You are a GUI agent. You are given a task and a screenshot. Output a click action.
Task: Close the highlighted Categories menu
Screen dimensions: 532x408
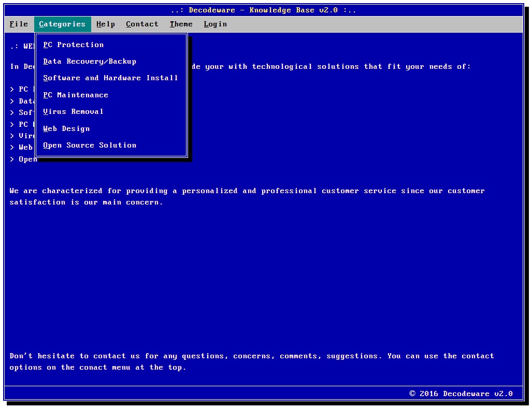tap(63, 24)
